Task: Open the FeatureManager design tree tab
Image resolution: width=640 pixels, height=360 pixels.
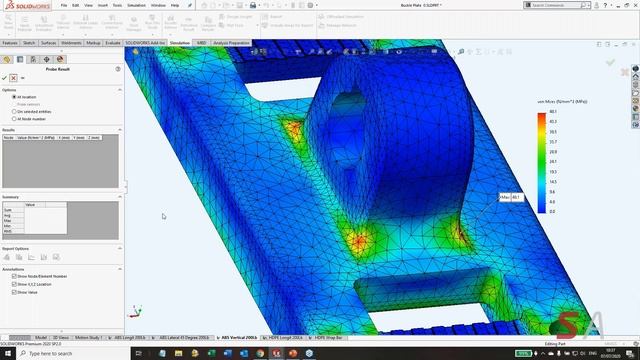Action: [x=7, y=60]
